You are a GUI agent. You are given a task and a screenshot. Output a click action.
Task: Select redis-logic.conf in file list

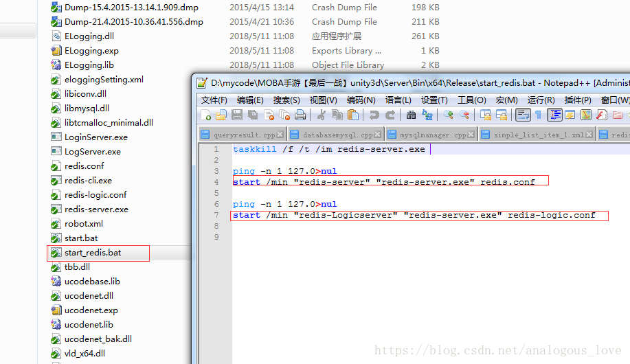click(x=95, y=195)
